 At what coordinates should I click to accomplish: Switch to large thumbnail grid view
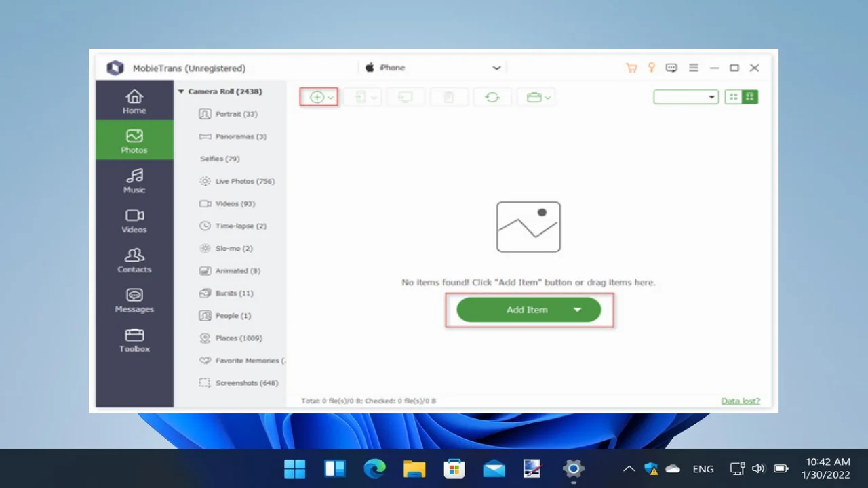tap(750, 97)
